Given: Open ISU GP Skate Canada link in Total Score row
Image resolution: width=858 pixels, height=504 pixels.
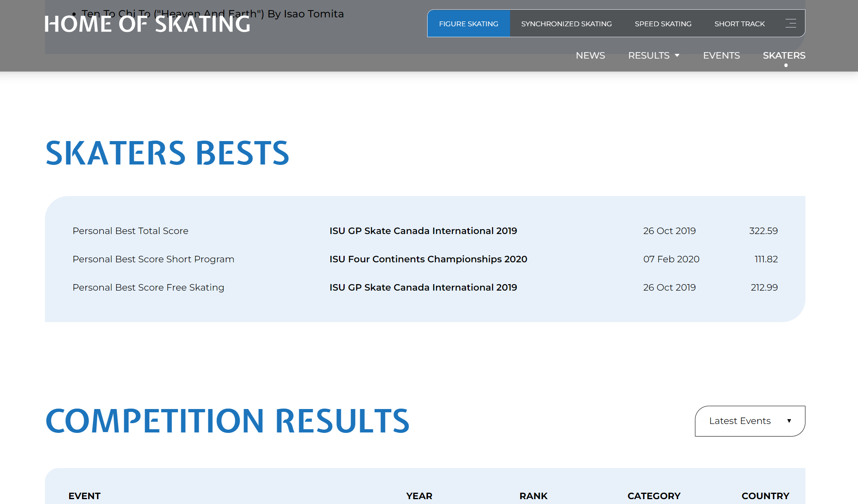Looking at the screenshot, I should [x=423, y=231].
